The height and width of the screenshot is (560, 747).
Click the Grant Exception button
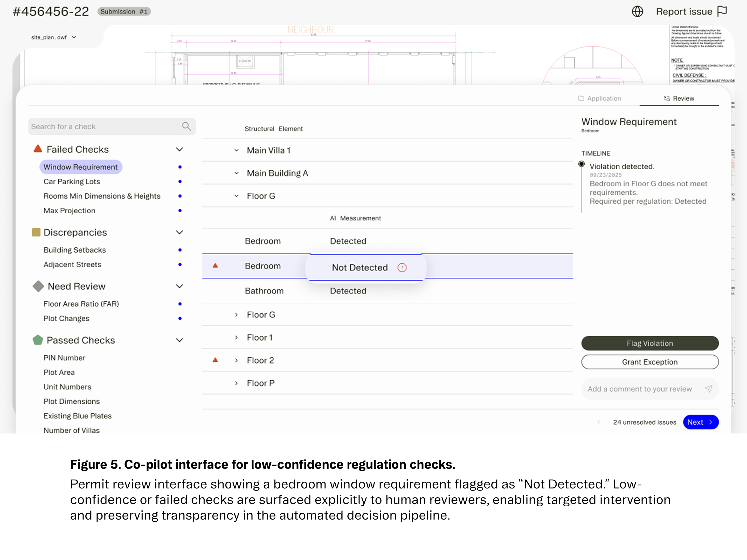pyautogui.click(x=650, y=361)
